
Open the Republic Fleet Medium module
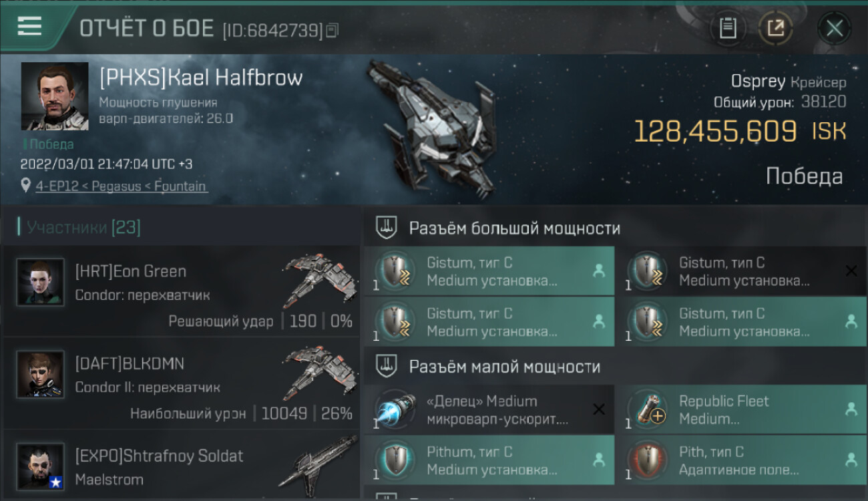[741, 410]
